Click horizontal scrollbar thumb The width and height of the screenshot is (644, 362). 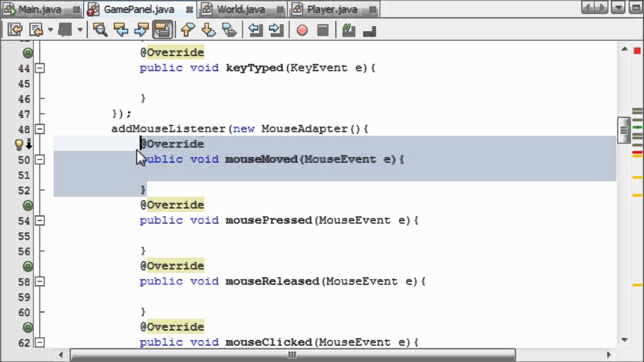tap(293, 355)
